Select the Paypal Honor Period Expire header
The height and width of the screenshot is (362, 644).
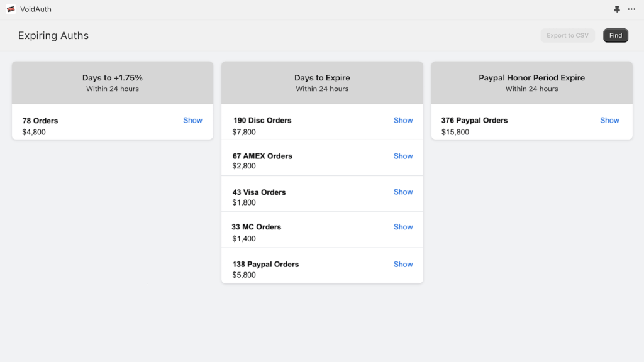coord(531,82)
